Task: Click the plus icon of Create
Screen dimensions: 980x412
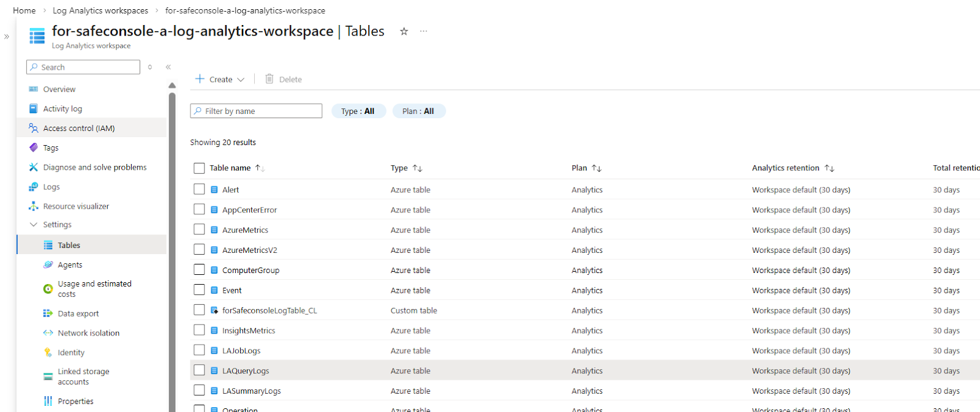Action: tap(200, 79)
